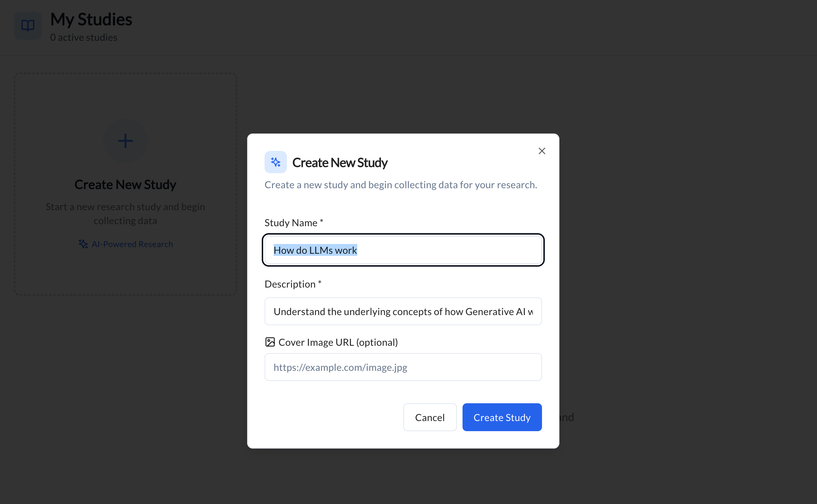Click the sparkle icon beside dialog title

click(x=275, y=162)
